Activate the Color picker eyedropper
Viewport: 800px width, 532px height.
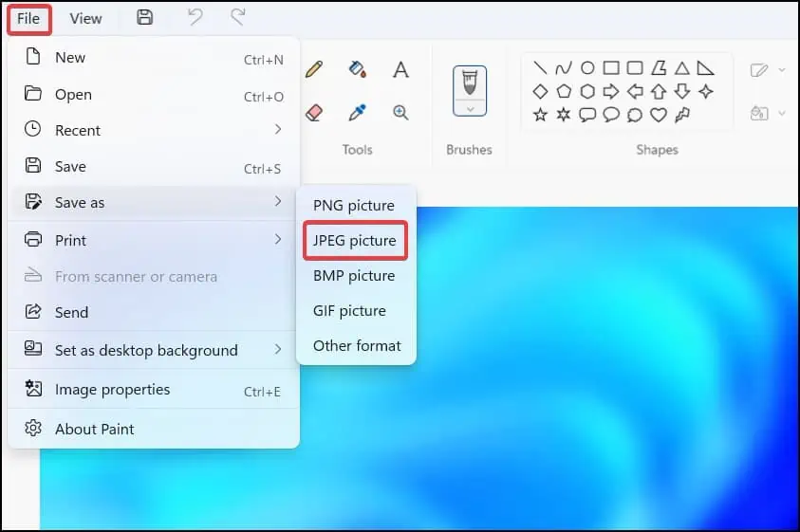(x=358, y=113)
